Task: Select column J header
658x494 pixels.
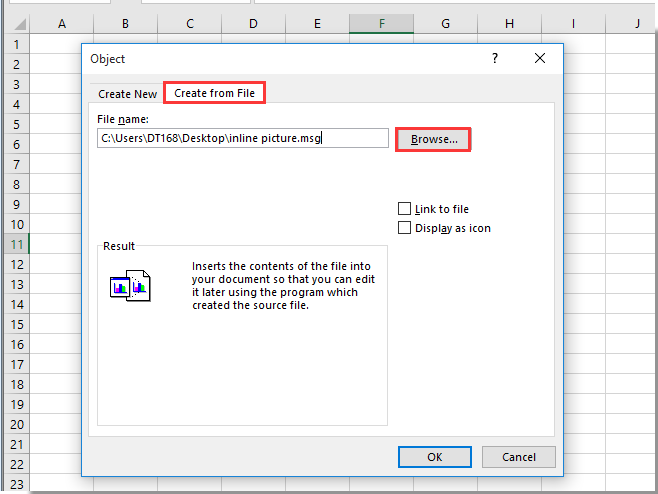Action: [636, 23]
